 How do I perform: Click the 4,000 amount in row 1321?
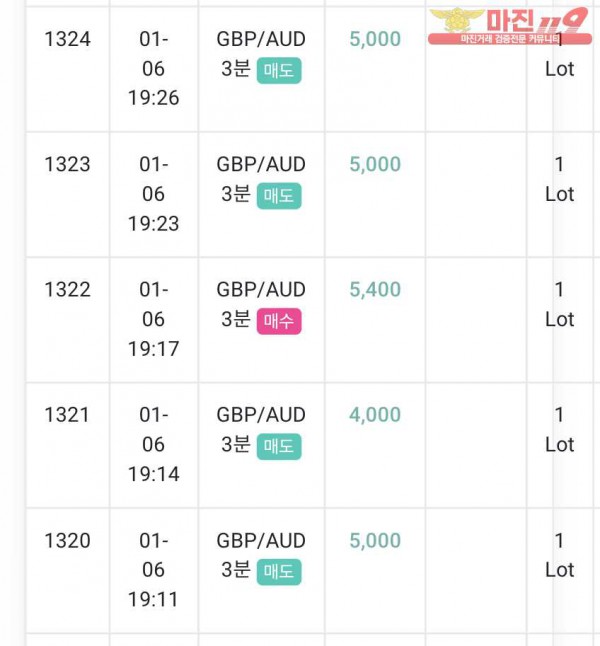coord(375,415)
